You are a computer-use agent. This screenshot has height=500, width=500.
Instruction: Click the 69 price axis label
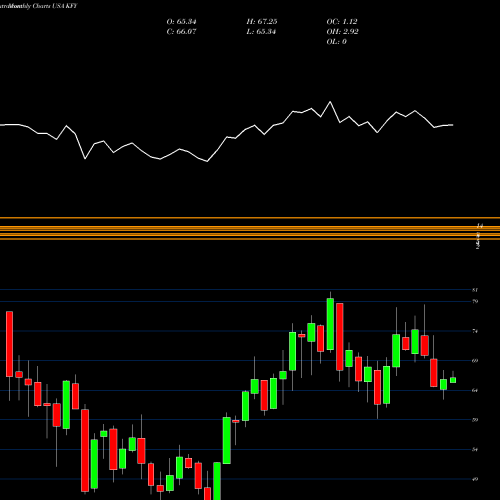tap(475, 360)
